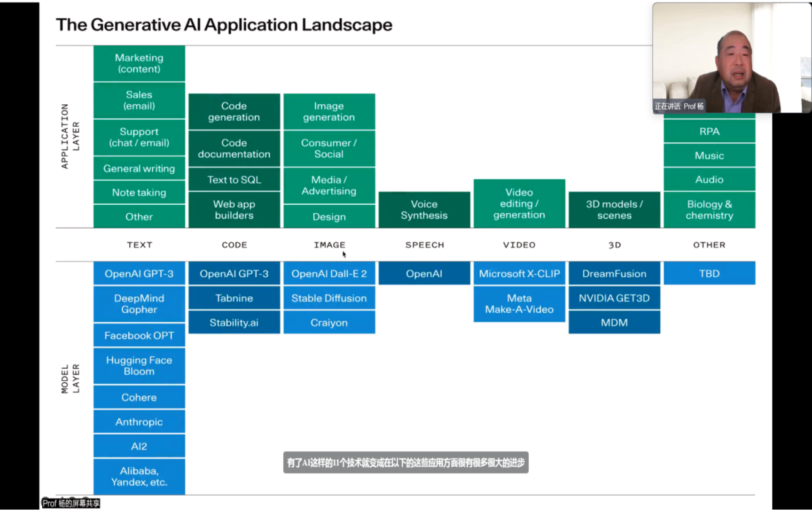
Task: Click the Meta Make-A-Video tile
Action: 519,304
